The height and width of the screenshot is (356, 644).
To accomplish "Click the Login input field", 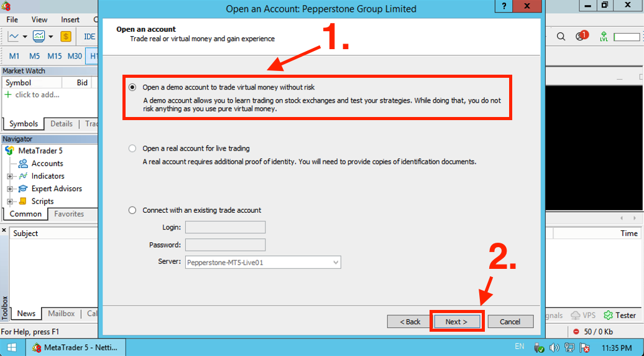I will 225,227.
